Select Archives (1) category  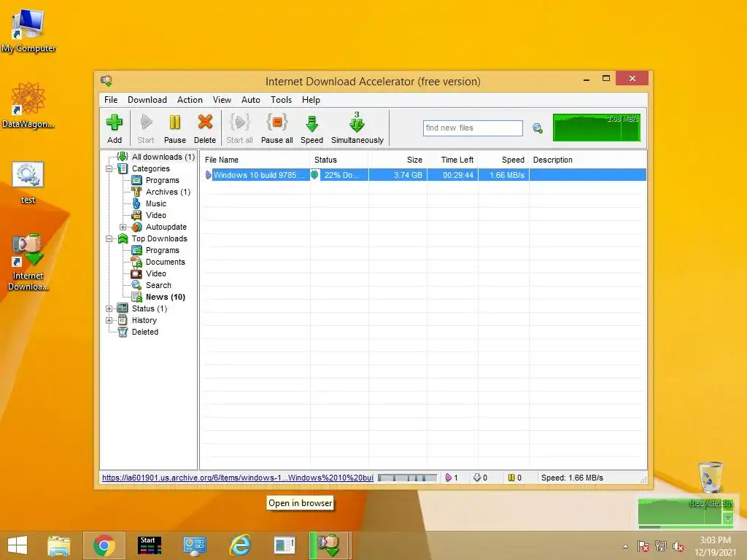[169, 192]
